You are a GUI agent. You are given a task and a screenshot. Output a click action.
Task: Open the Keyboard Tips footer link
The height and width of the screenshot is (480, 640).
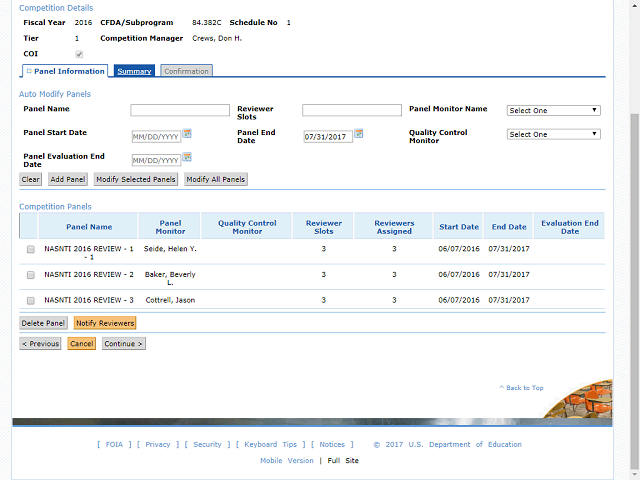[270, 445]
